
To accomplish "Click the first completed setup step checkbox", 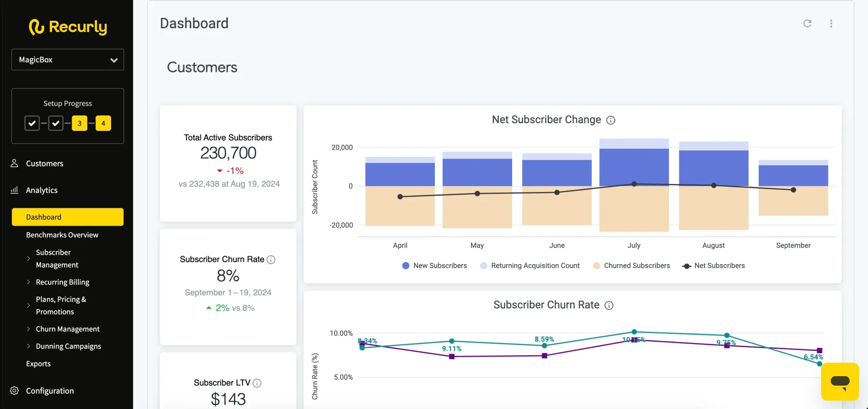I will coord(32,123).
